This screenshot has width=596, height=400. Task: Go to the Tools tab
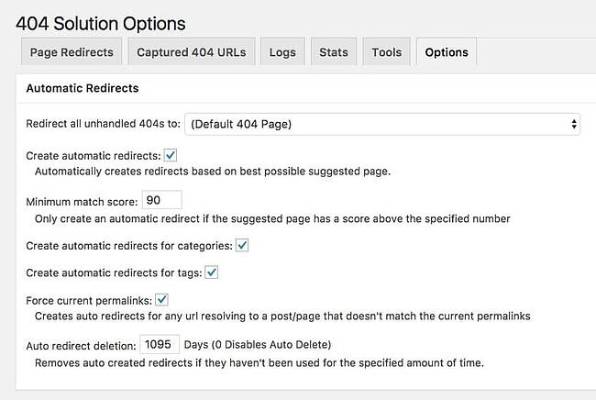[x=387, y=52]
